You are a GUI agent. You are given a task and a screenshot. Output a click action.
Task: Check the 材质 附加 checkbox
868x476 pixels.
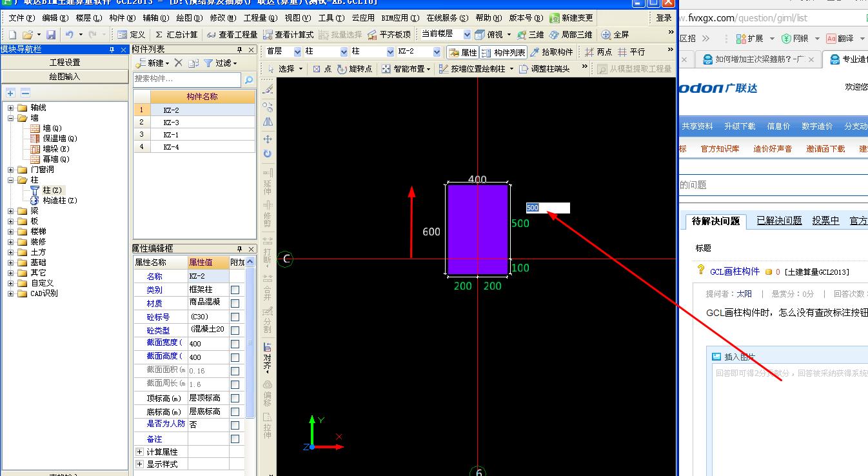point(235,304)
